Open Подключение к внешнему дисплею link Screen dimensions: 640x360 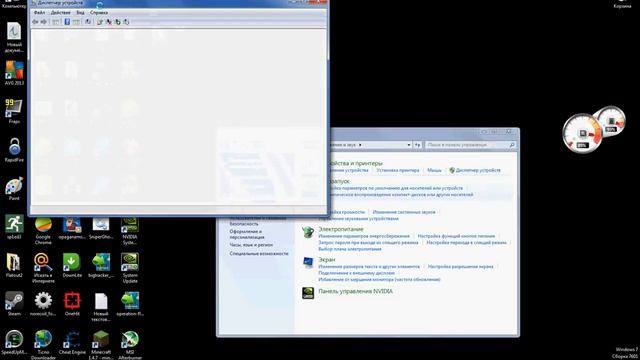(356, 273)
